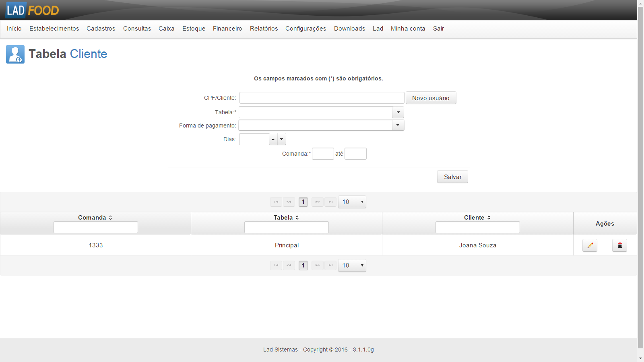Open the Downloads menu
The height and width of the screenshot is (362, 644).
click(x=350, y=29)
